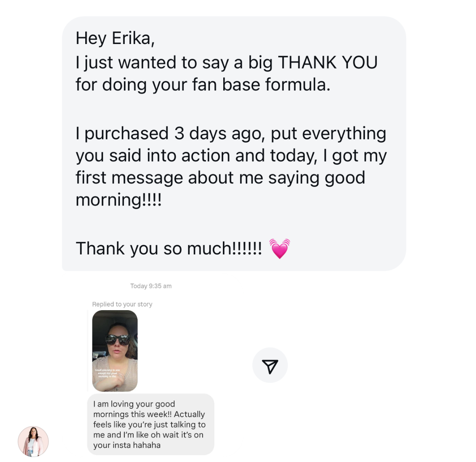
Task: Click the reply indicator line beside story thumbnail
Action: click(88, 351)
